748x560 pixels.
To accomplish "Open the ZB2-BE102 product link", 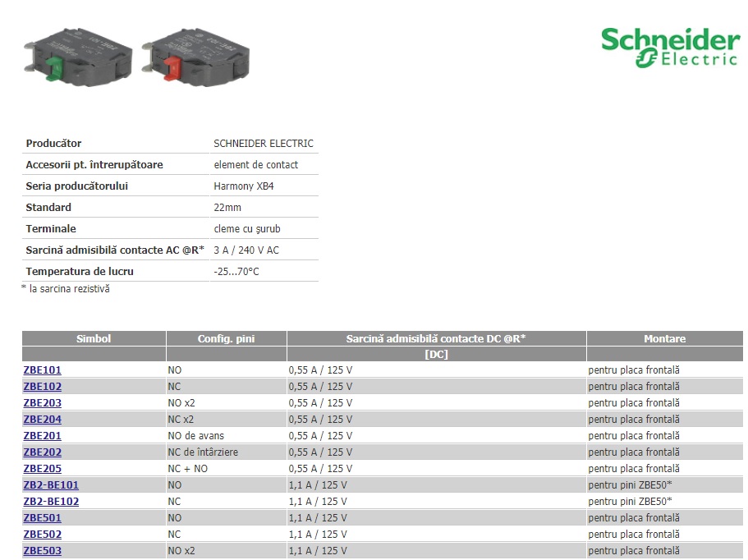I will [51, 502].
